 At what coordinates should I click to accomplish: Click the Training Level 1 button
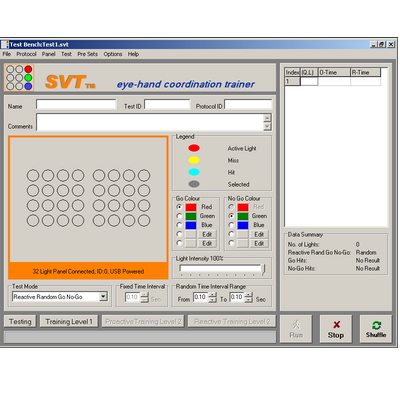coord(69,322)
